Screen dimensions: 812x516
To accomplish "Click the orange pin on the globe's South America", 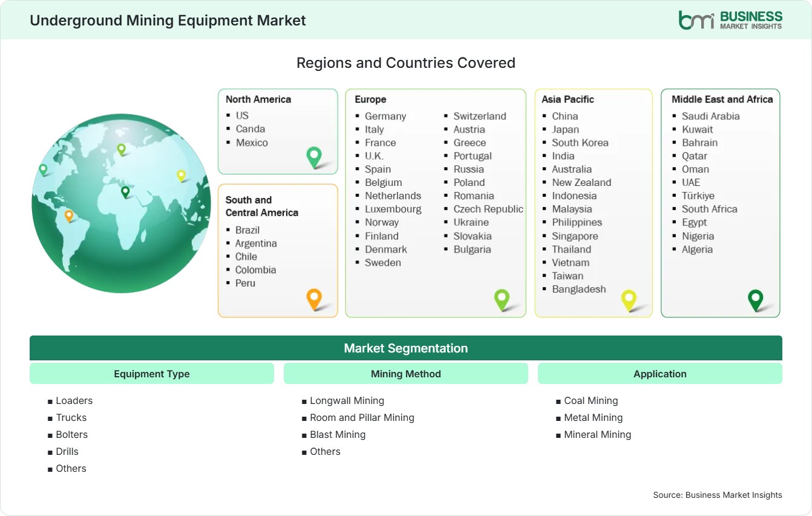I will click(69, 216).
